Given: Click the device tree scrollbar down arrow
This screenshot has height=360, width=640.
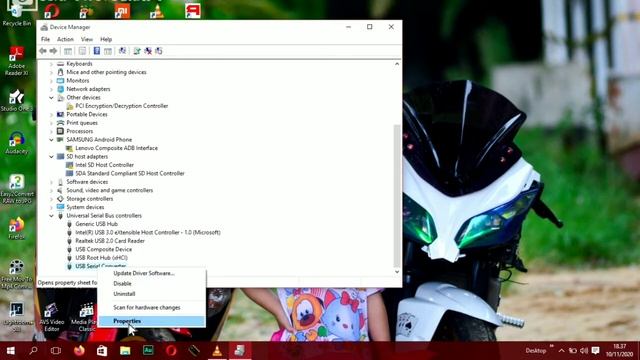Looking at the screenshot, I should coord(397,272).
